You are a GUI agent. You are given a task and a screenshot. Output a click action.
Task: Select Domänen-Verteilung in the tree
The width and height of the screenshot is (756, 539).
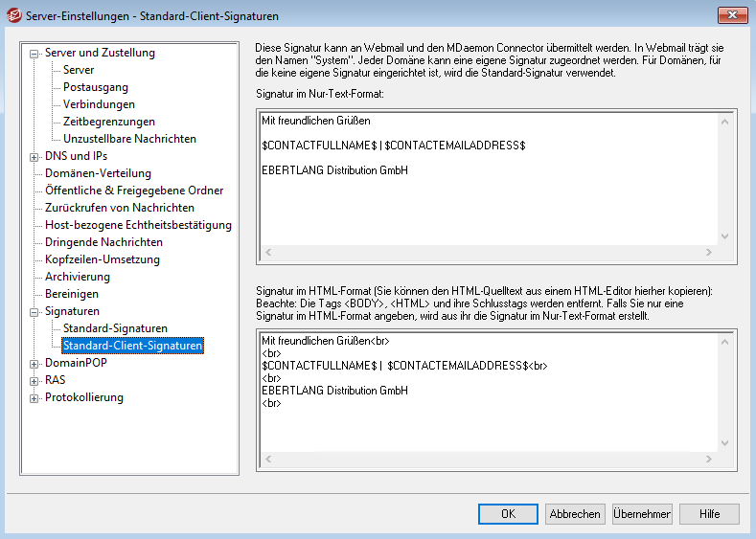(x=98, y=173)
